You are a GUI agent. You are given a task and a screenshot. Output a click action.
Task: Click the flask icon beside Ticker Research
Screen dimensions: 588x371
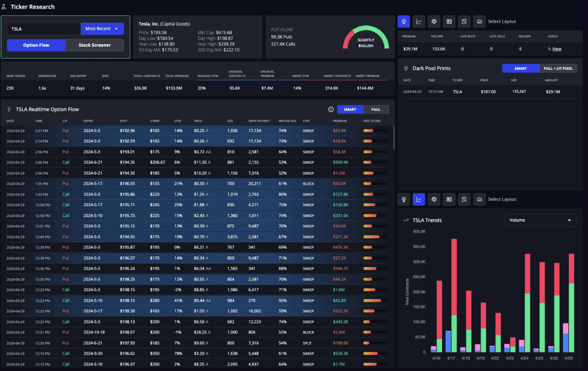click(4, 7)
